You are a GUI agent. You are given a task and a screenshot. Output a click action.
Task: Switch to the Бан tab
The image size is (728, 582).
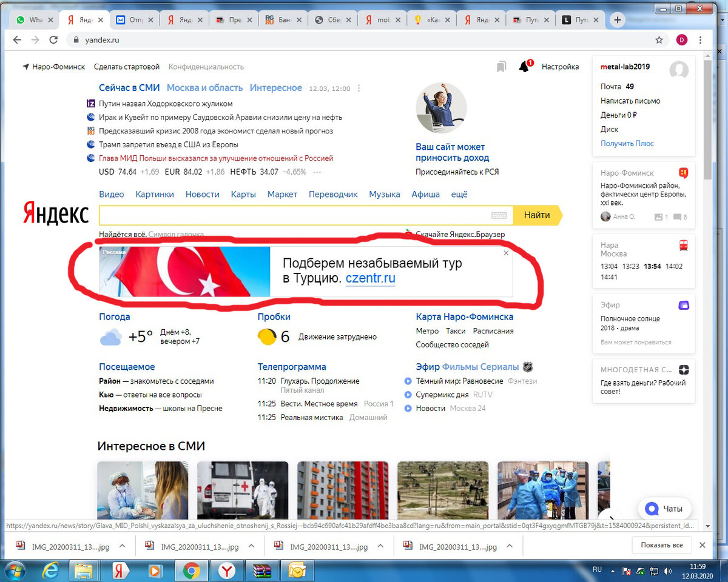[283, 20]
